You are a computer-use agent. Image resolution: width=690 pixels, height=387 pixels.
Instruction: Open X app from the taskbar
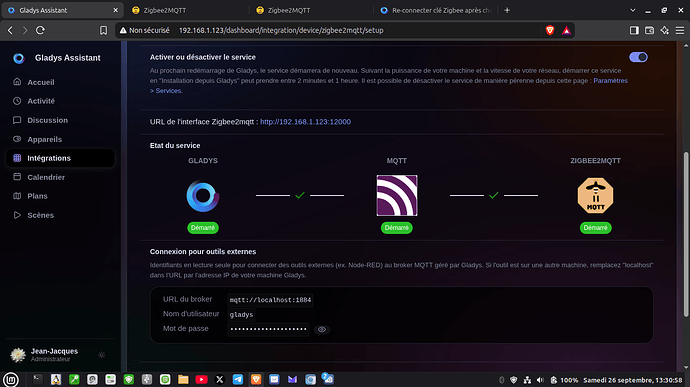(x=220, y=379)
